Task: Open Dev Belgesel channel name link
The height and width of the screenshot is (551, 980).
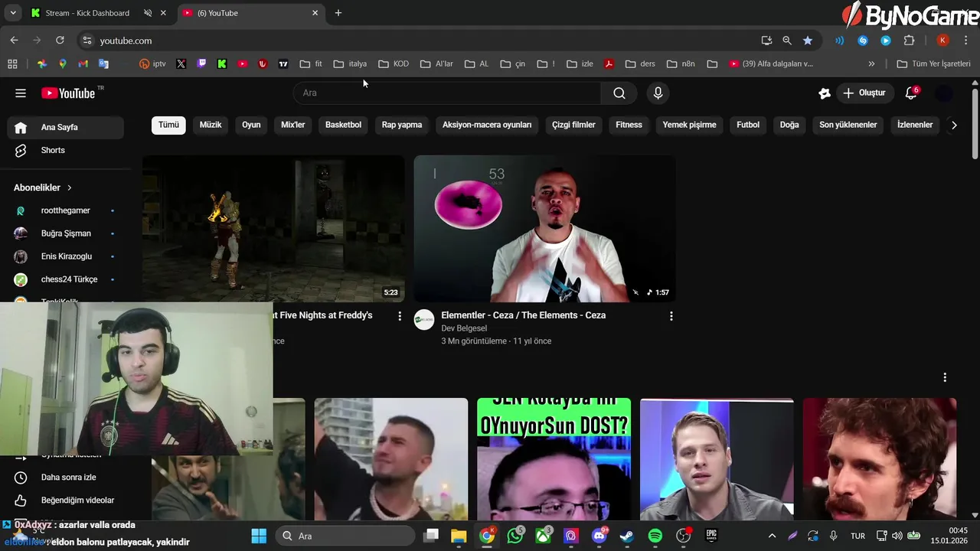Action: [x=464, y=328]
